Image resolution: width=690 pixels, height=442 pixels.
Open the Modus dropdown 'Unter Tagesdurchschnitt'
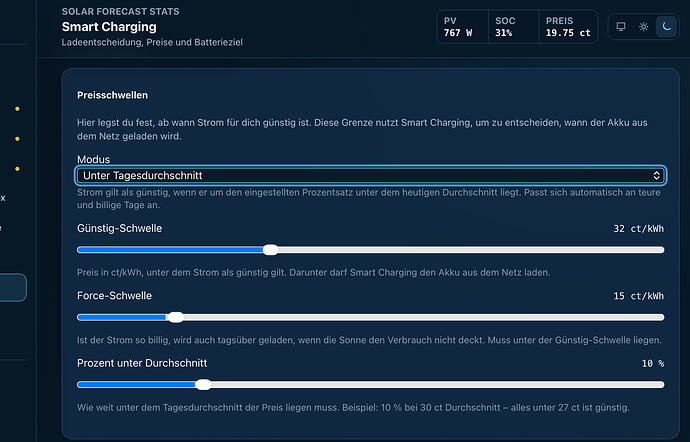pos(371,175)
